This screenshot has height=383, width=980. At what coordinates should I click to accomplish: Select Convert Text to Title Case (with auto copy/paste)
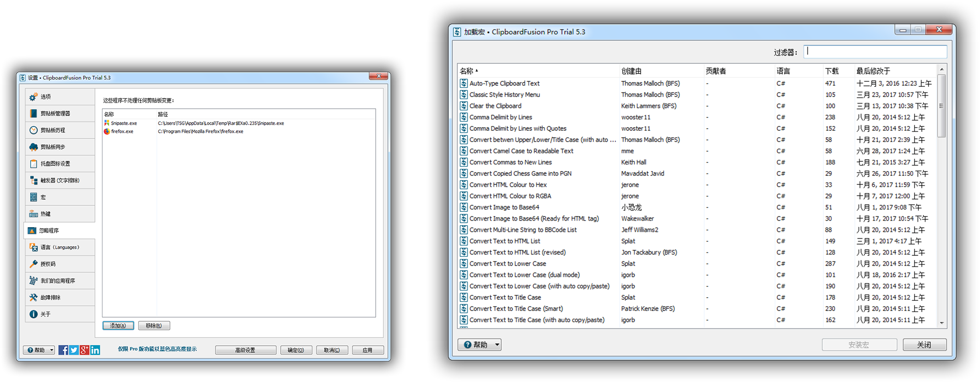click(697, 320)
